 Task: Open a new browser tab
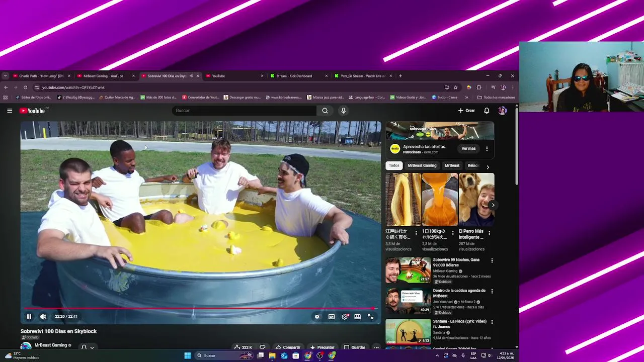click(x=400, y=76)
